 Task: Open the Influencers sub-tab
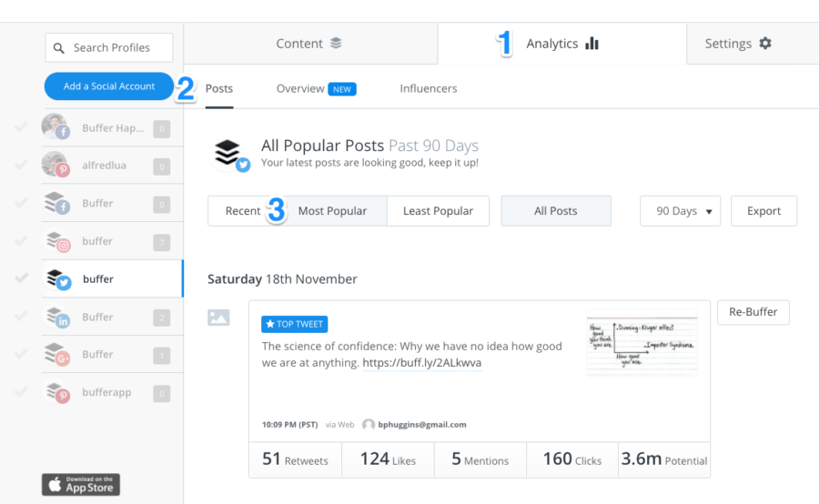coord(429,89)
